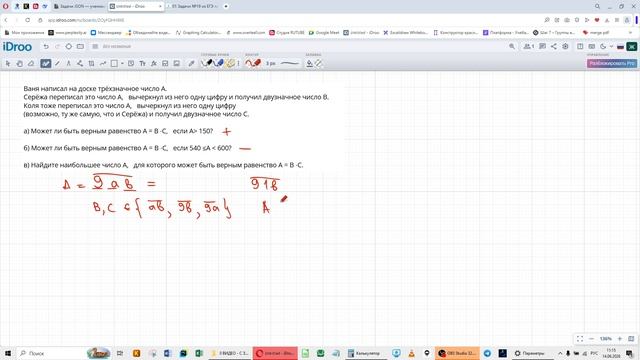Open Windows Start menu
This screenshot has width=640, height=360.
pos(7,353)
